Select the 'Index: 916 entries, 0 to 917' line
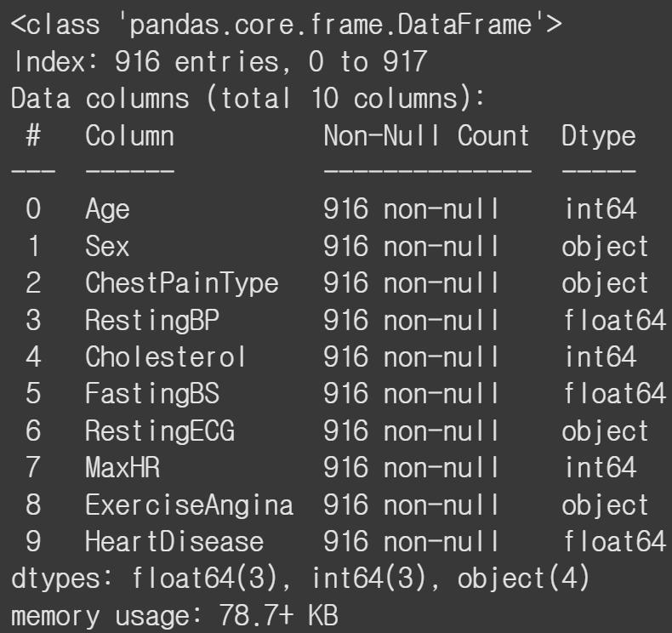 220,61
